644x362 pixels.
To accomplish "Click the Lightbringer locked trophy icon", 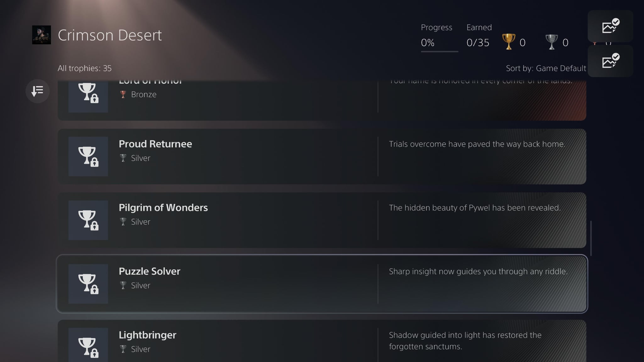I will click(88, 346).
